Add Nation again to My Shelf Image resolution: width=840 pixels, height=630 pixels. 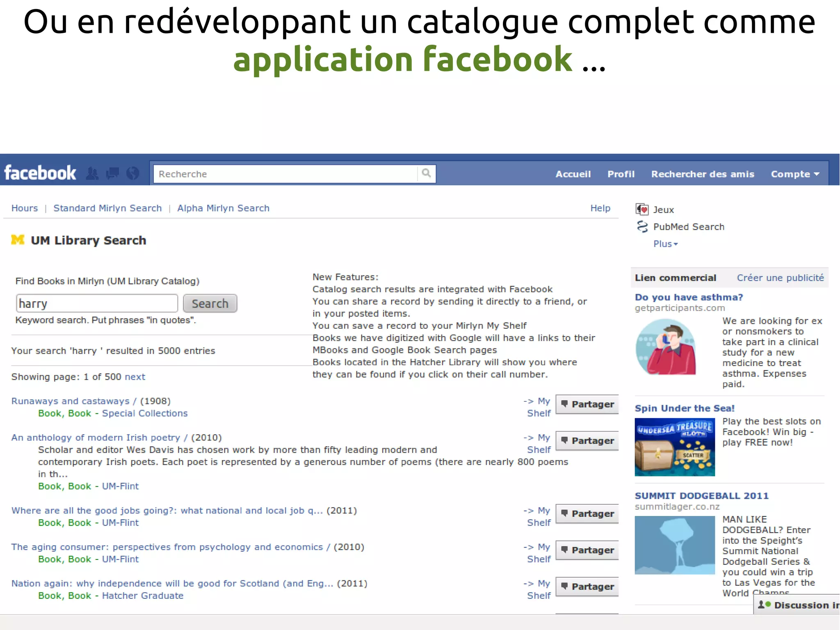(538, 590)
